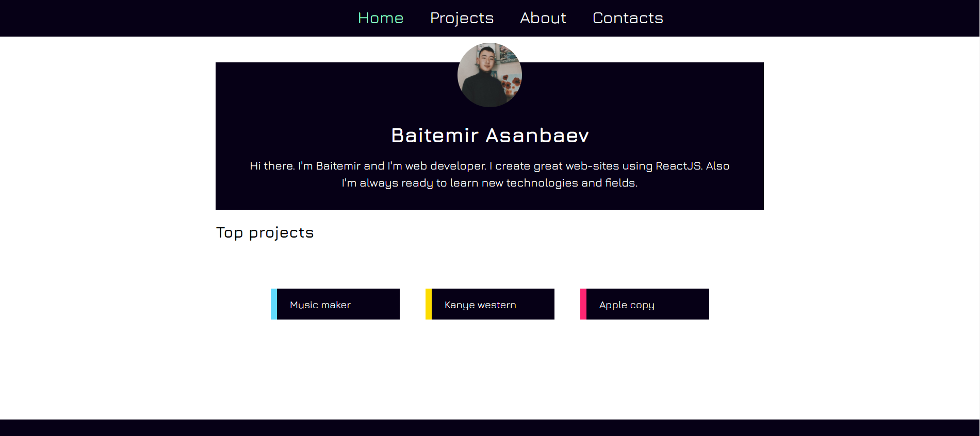Click the dark footer bar
980x436 pixels.
coord(489,428)
